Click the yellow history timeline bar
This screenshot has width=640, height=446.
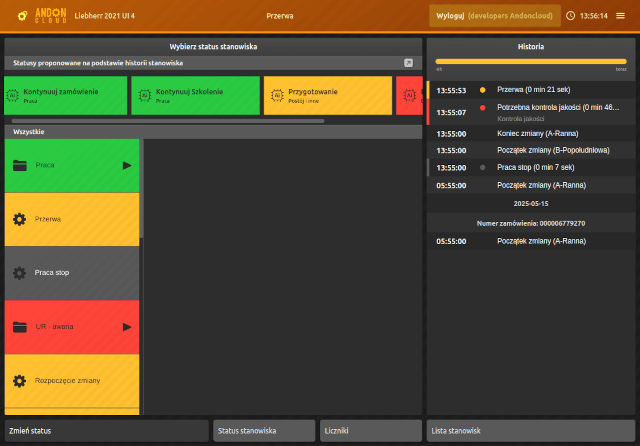tap(531, 62)
